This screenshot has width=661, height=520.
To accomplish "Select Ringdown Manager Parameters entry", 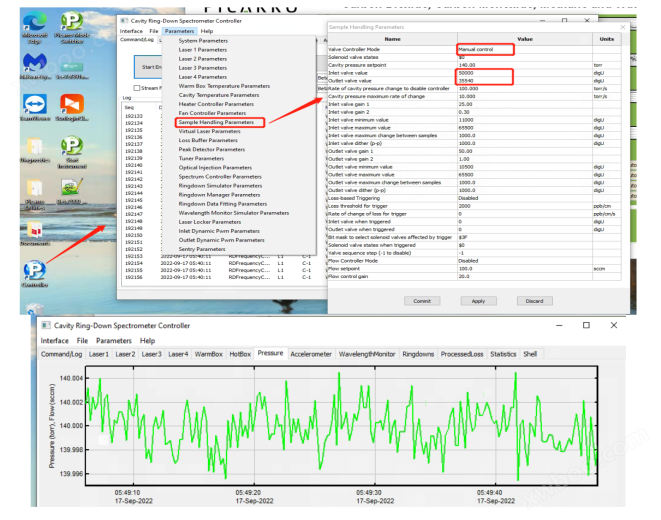I will click(x=219, y=195).
